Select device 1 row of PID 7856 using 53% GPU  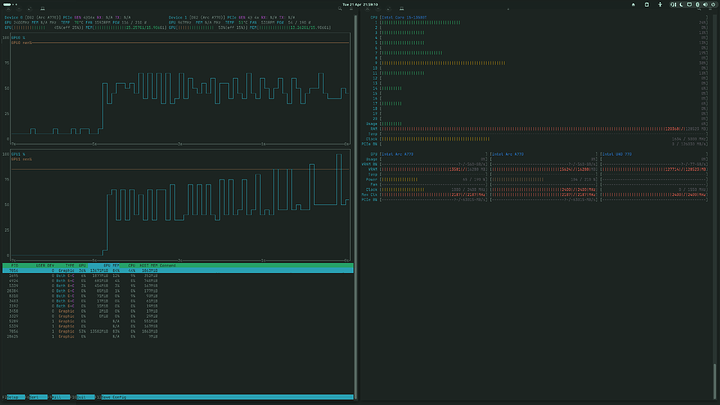pyautogui.click(x=178, y=332)
